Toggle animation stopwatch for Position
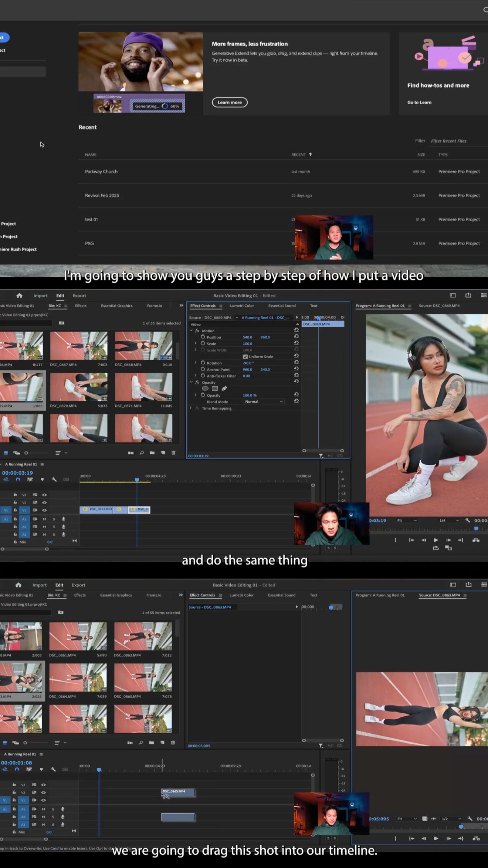 pyautogui.click(x=203, y=337)
